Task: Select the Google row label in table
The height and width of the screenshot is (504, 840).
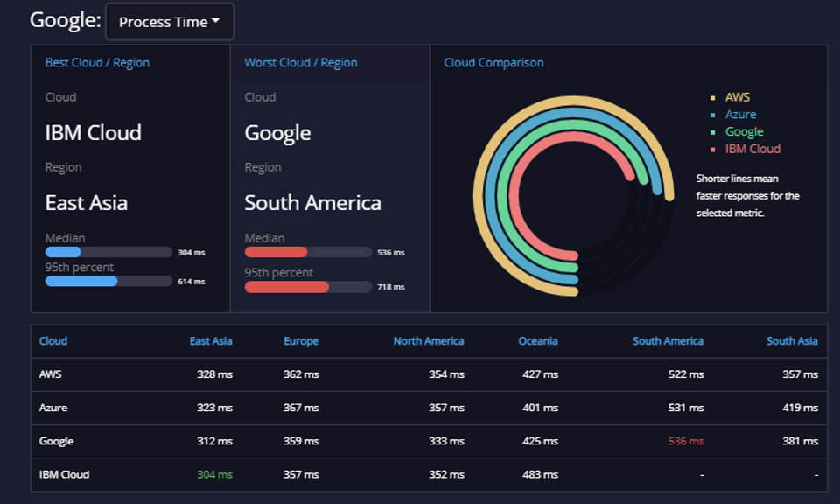Action: [x=56, y=441]
